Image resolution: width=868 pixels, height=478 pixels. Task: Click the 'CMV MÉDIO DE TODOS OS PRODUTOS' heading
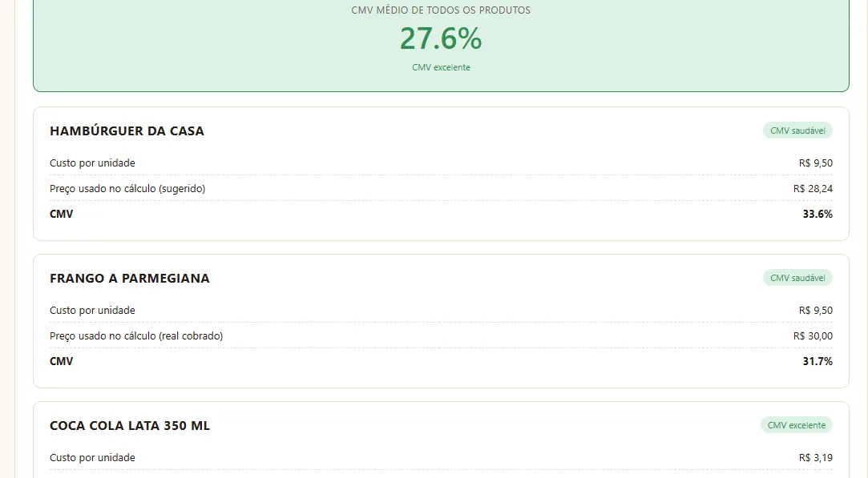point(441,10)
